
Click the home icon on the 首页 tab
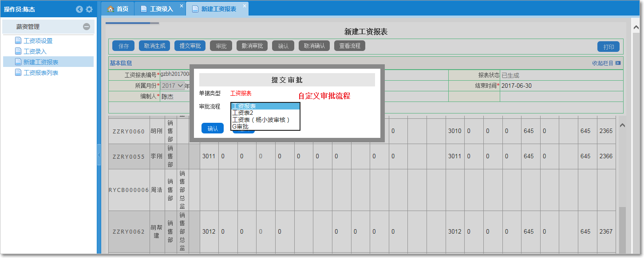pyautogui.click(x=110, y=8)
